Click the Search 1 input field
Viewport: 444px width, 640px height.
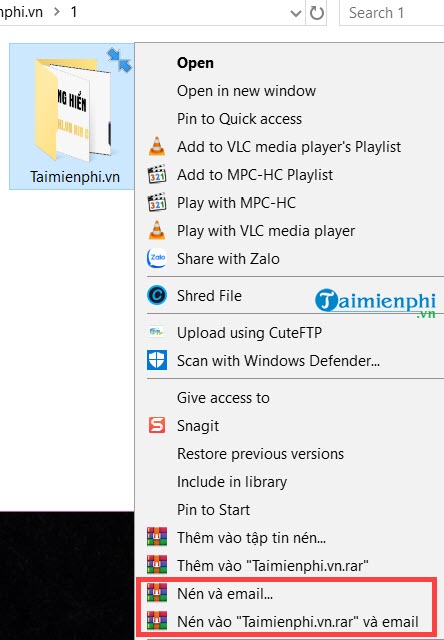(x=392, y=13)
